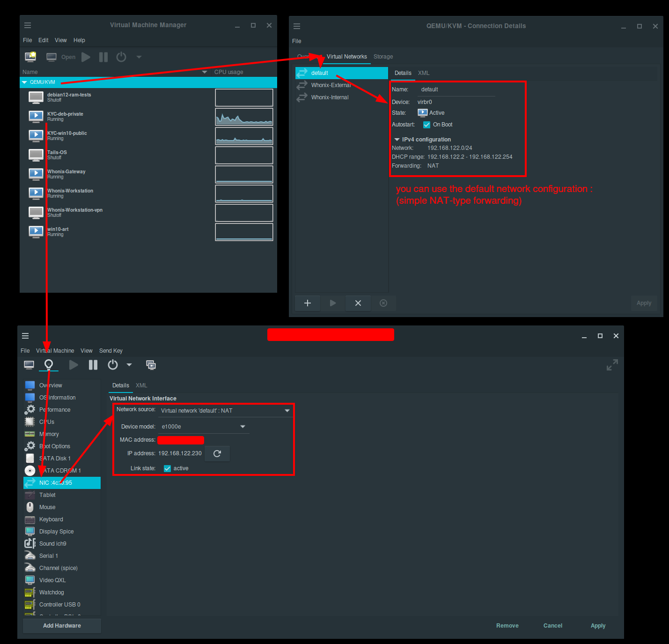Click the Add Hardware button
The height and width of the screenshot is (644, 669).
coord(62,626)
